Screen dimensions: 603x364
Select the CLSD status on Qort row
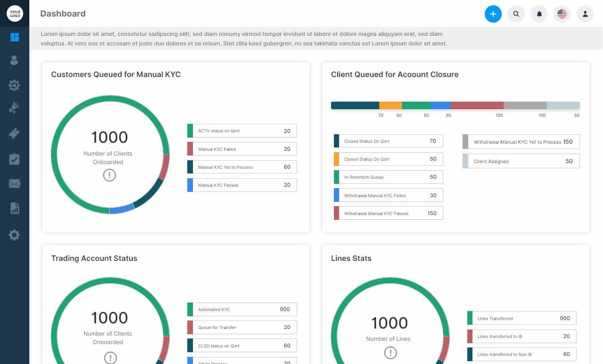242,346
